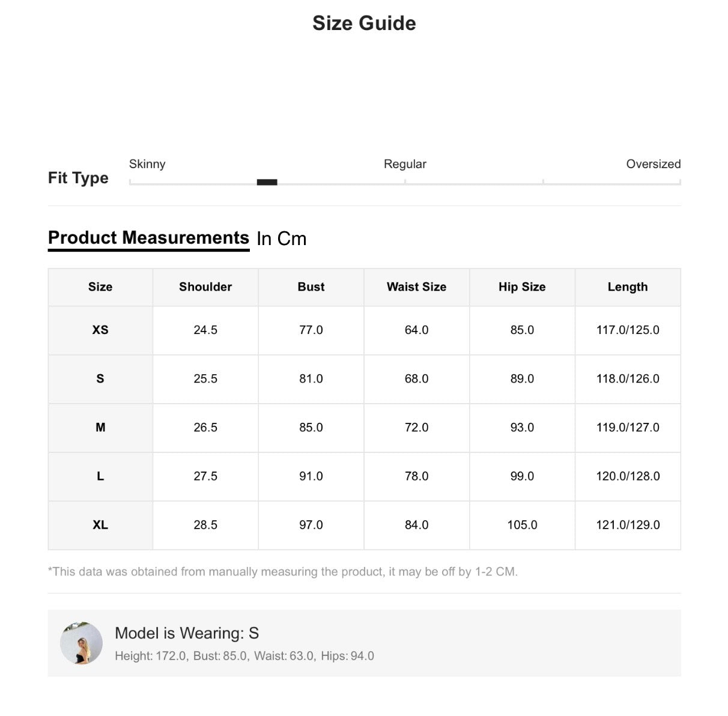Click the Oversized fit label
The image size is (728, 716).
653,164
